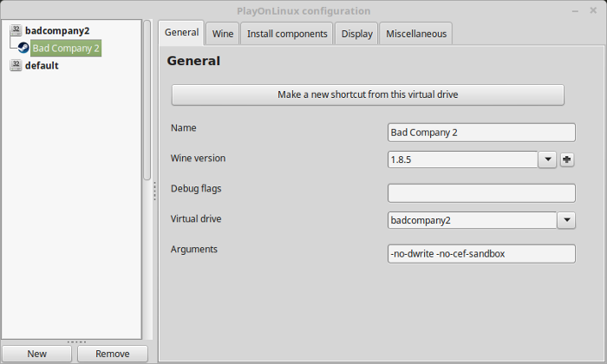Open the Wine version dropdown arrow
The image size is (607, 364).
547,159
